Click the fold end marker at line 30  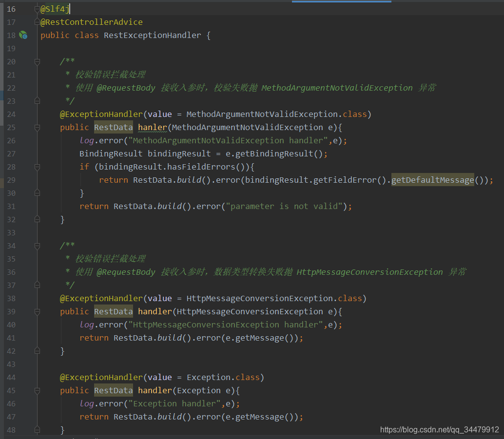tap(37, 193)
